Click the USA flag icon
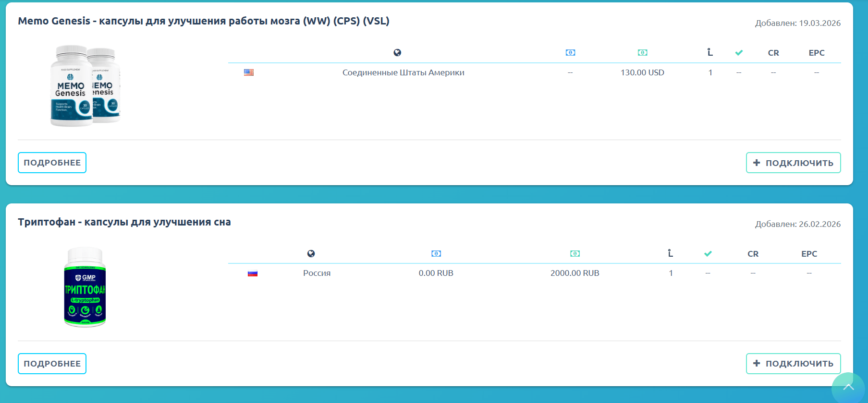The height and width of the screenshot is (403, 868). pos(249,72)
